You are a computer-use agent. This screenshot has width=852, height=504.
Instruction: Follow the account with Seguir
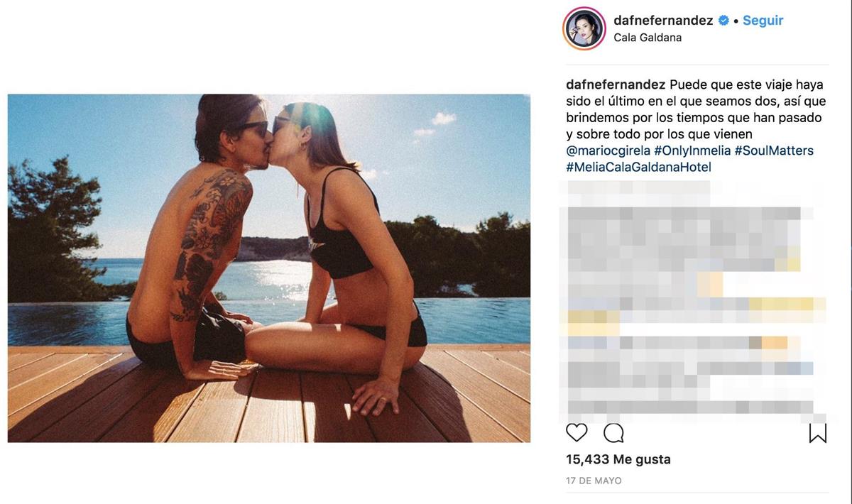click(763, 21)
